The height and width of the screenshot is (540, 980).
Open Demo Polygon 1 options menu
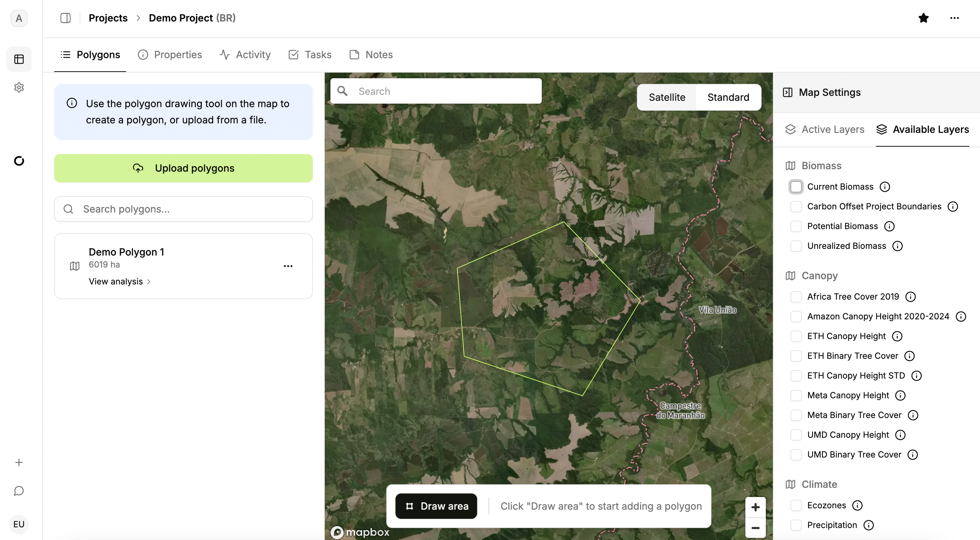[x=288, y=266]
